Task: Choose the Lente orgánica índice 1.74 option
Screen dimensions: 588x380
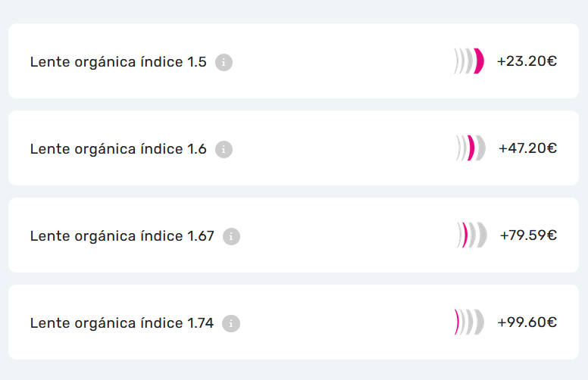Action: click(x=294, y=322)
